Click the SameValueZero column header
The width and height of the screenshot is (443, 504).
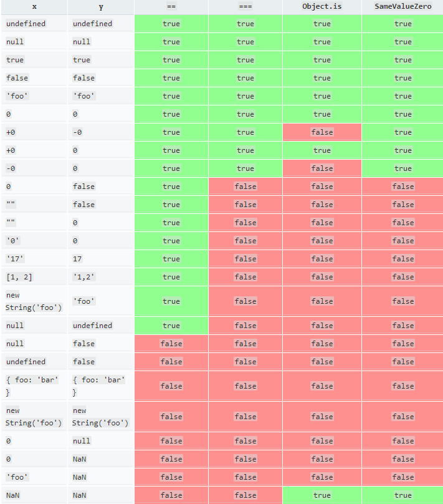click(x=403, y=7)
